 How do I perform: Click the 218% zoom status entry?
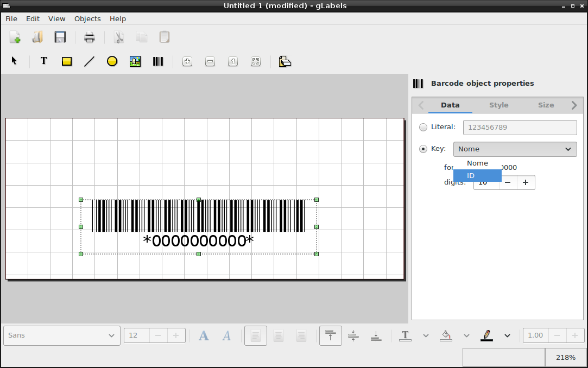click(x=566, y=358)
